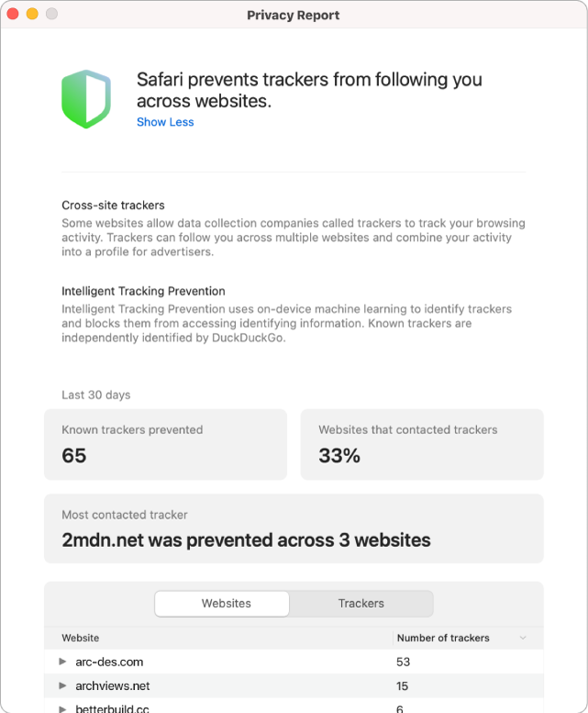The width and height of the screenshot is (588, 713).
Task: Switch to the Websites tab
Action: click(x=226, y=604)
